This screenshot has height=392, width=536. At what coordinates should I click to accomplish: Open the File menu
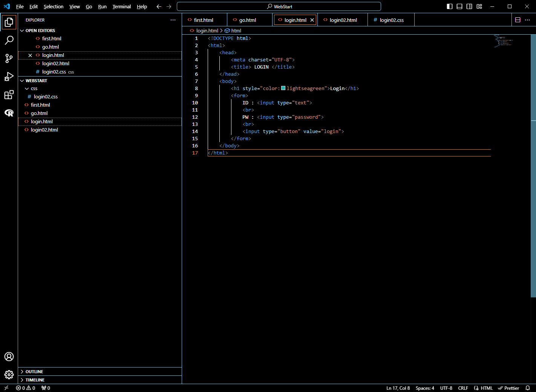pyautogui.click(x=20, y=6)
